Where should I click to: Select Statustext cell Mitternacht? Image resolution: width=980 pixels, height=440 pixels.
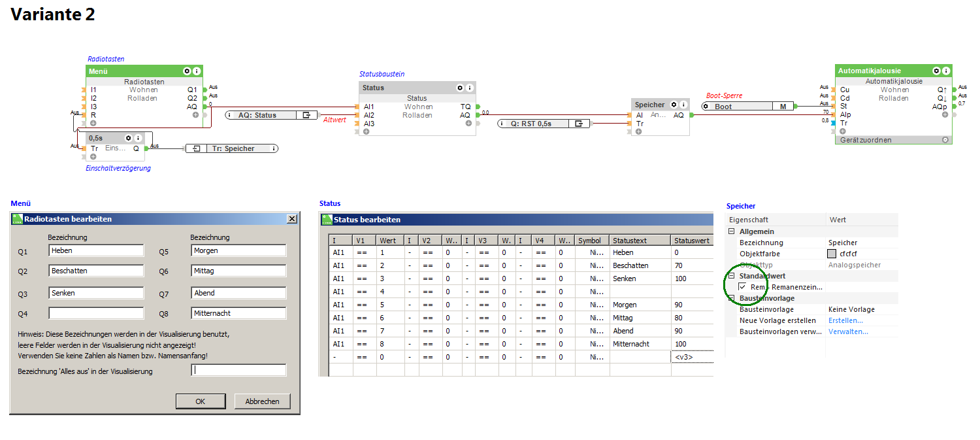click(x=640, y=344)
